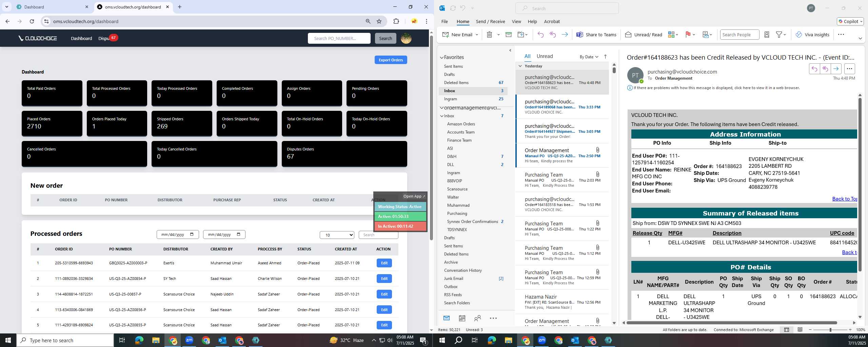Screen dimensions: 868x347
Task: Open File Explorer from the left taskbar
Action: (156, 340)
